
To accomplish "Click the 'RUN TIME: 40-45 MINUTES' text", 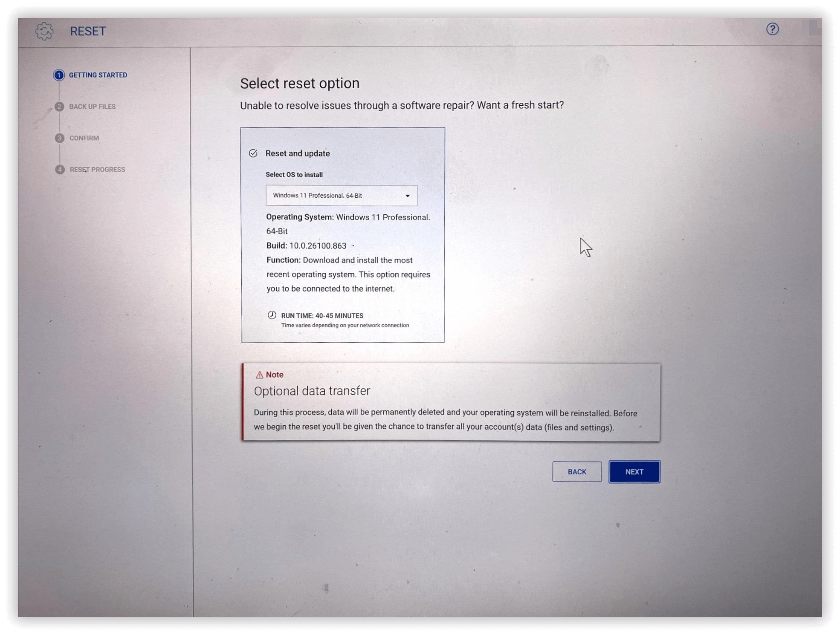I will (322, 316).
